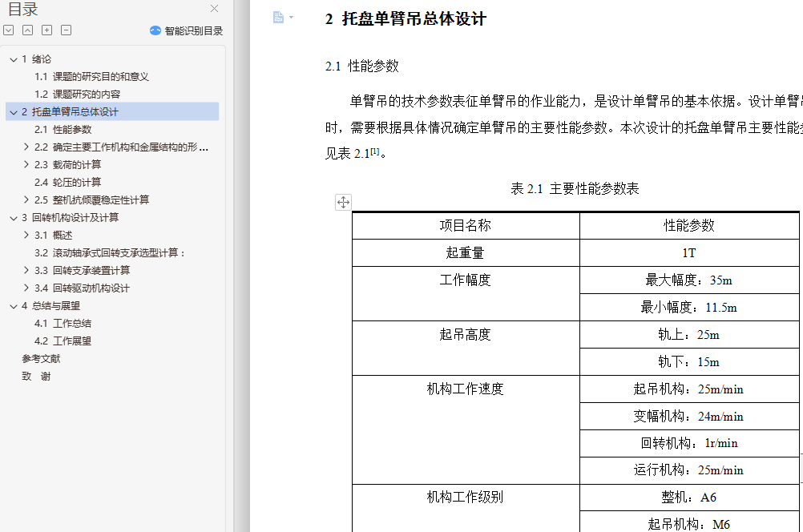Click the 起重量 table cell
The width and height of the screenshot is (803, 532).
point(466,253)
